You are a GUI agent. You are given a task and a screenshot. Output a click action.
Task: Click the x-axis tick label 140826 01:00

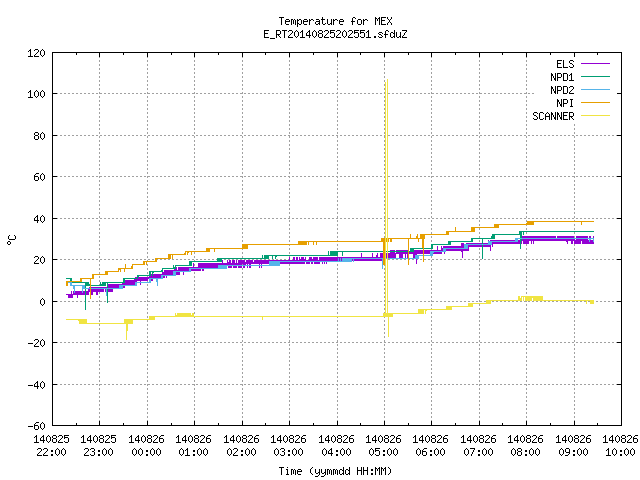click(194, 446)
